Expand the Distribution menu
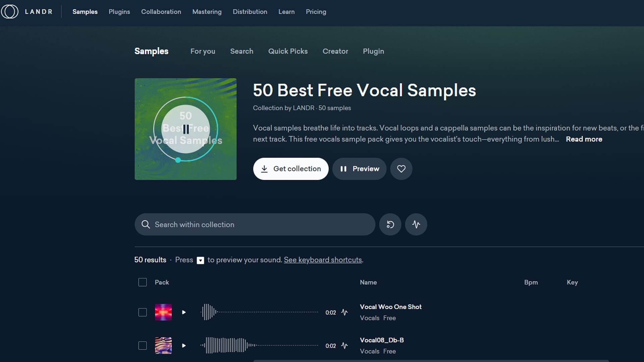 tap(250, 11)
